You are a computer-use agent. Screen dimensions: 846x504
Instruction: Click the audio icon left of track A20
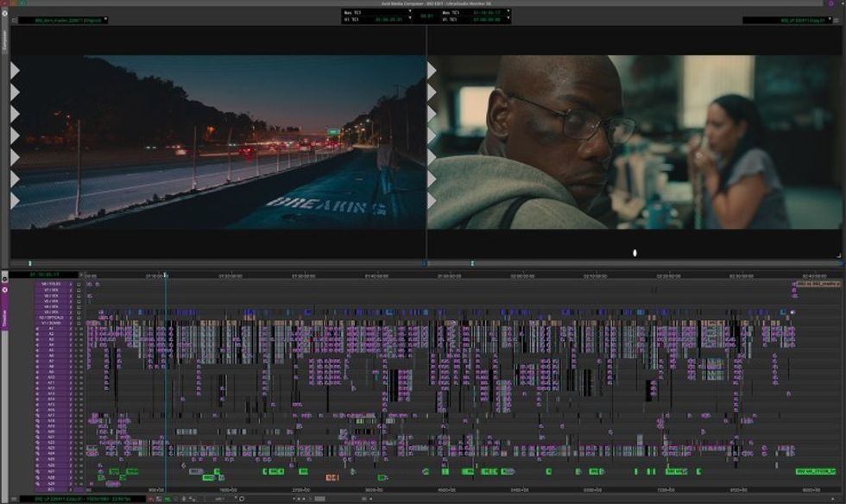click(37, 433)
